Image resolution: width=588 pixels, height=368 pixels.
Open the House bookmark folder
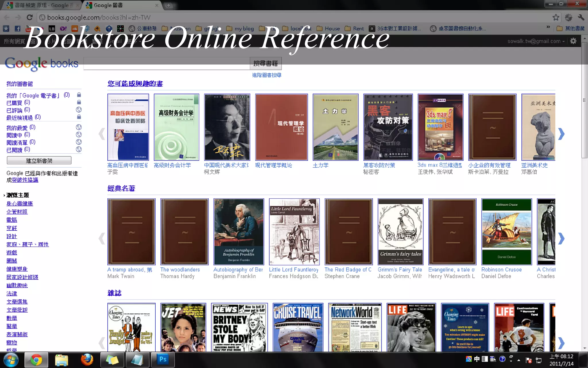[x=328, y=28]
